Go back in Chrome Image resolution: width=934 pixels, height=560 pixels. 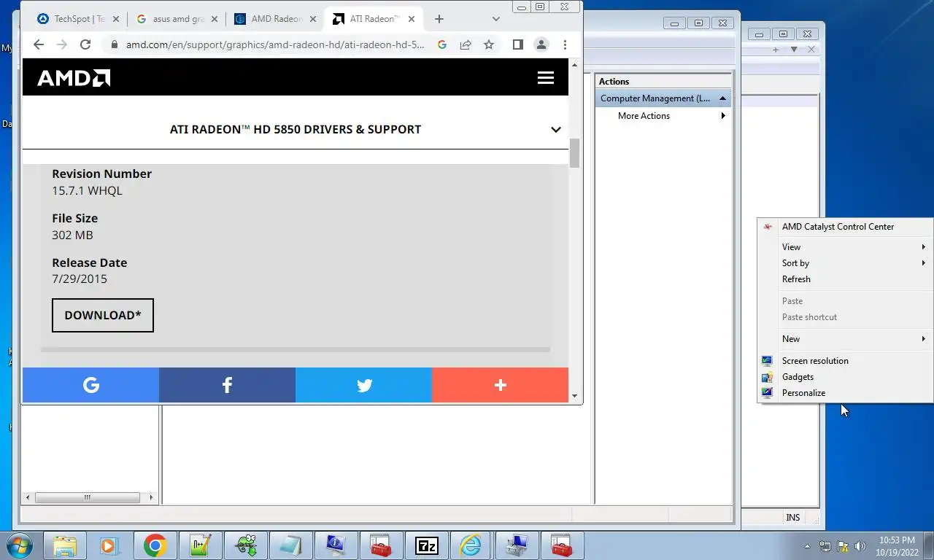coord(39,44)
